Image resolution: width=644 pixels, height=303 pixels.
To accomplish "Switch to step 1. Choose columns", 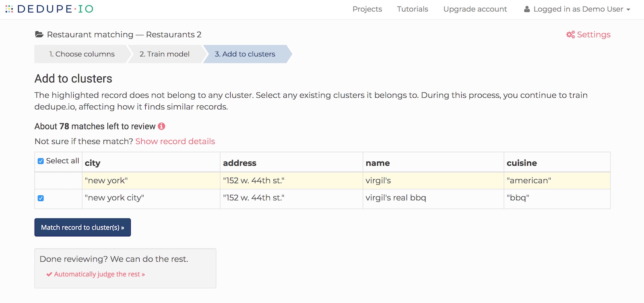I will pyautogui.click(x=82, y=54).
